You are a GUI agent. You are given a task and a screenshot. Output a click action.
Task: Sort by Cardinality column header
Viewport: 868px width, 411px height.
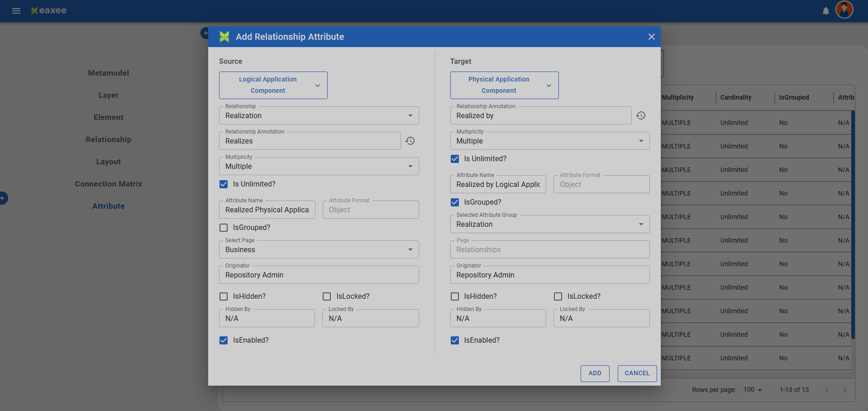(736, 97)
